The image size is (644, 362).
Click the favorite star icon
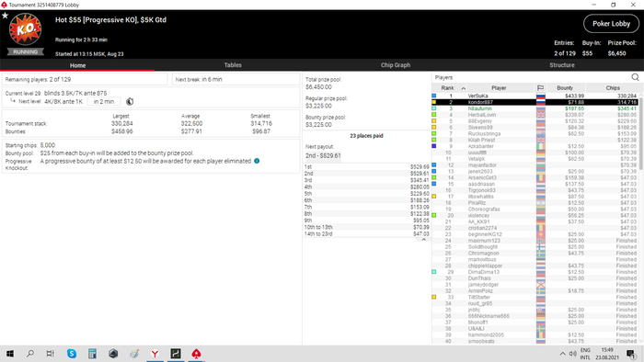click(5, 16)
